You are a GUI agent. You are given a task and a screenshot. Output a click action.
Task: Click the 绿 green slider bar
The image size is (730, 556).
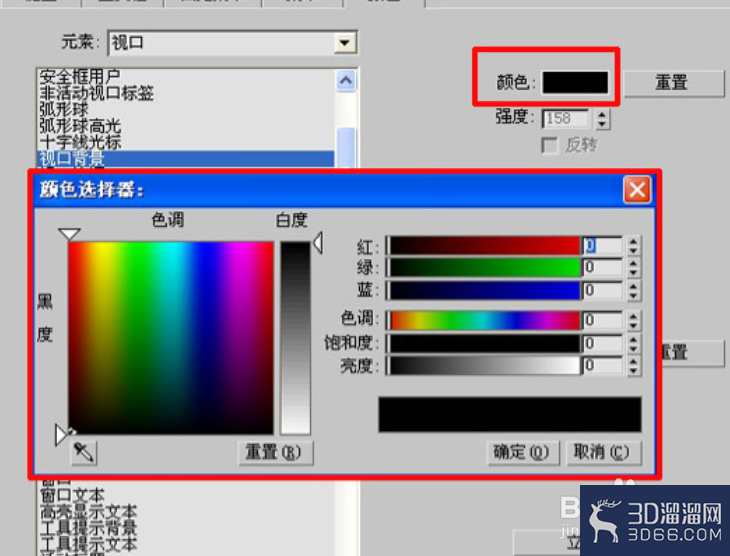pos(484,267)
